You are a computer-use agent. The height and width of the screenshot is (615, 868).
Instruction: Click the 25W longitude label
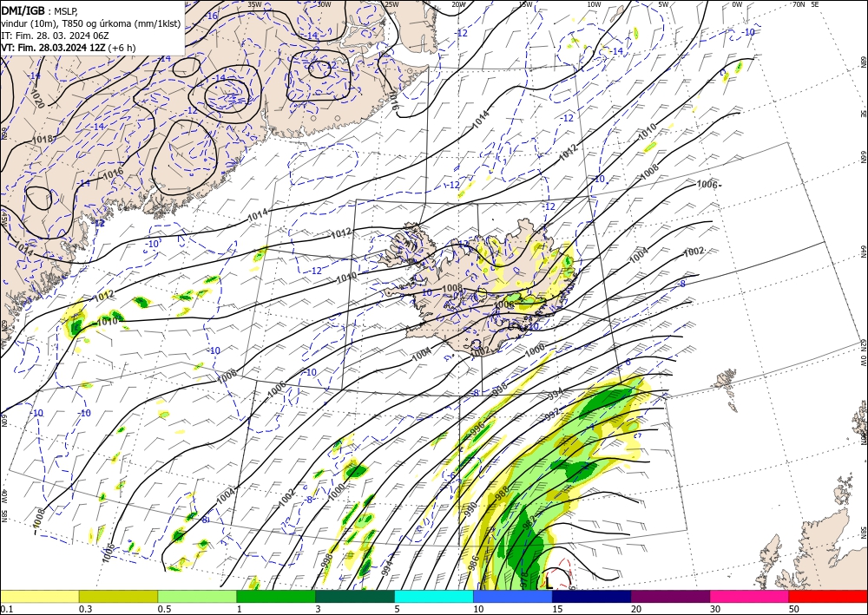391,4
